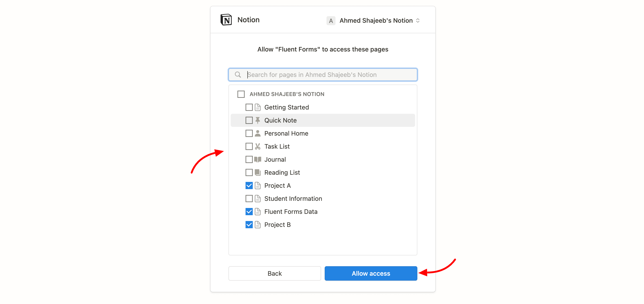This screenshot has width=644, height=304.
Task: Select the Fluent Forms Data page row
Action: click(x=291, y=212)
